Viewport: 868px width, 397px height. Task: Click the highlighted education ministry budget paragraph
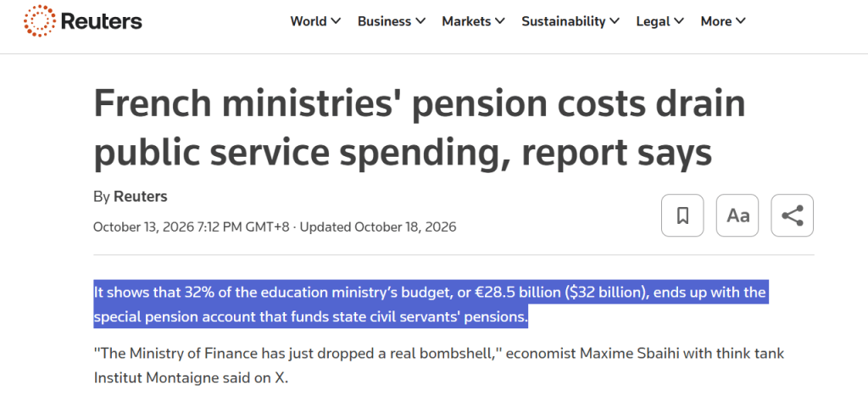[x=429, y=305]
